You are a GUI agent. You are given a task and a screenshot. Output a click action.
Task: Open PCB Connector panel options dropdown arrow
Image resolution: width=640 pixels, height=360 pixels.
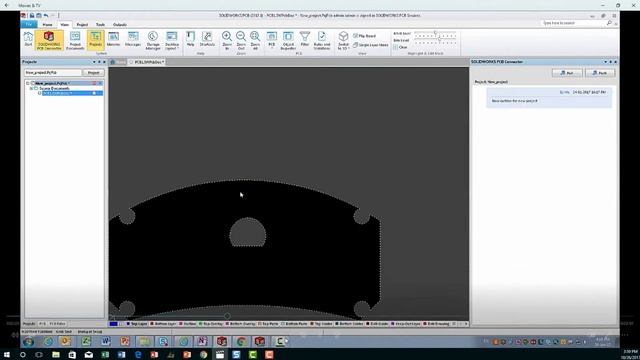coord(606,62)
